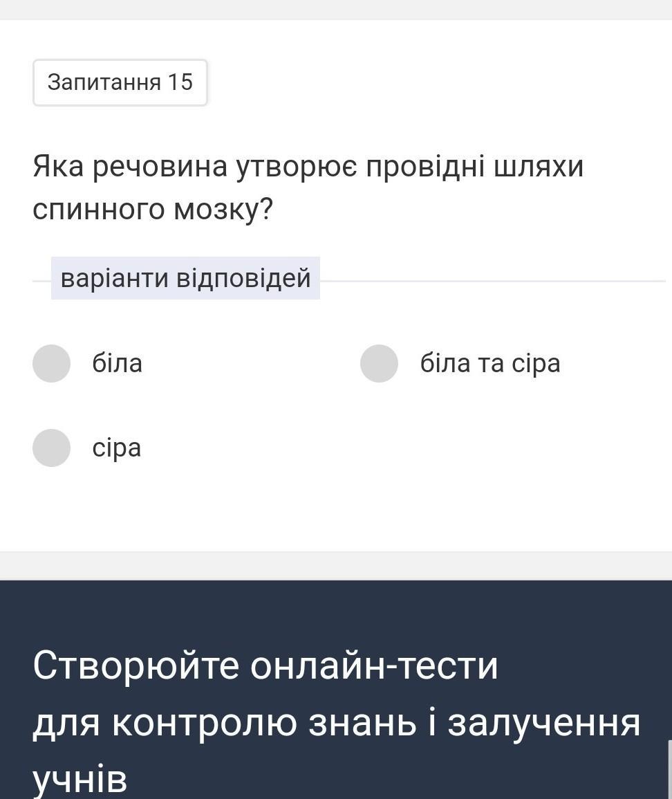Click empty white space below the "сіра" option
The width and height of the screenshot is (672, 799).
pyautogui.click(x=336, y=512)
